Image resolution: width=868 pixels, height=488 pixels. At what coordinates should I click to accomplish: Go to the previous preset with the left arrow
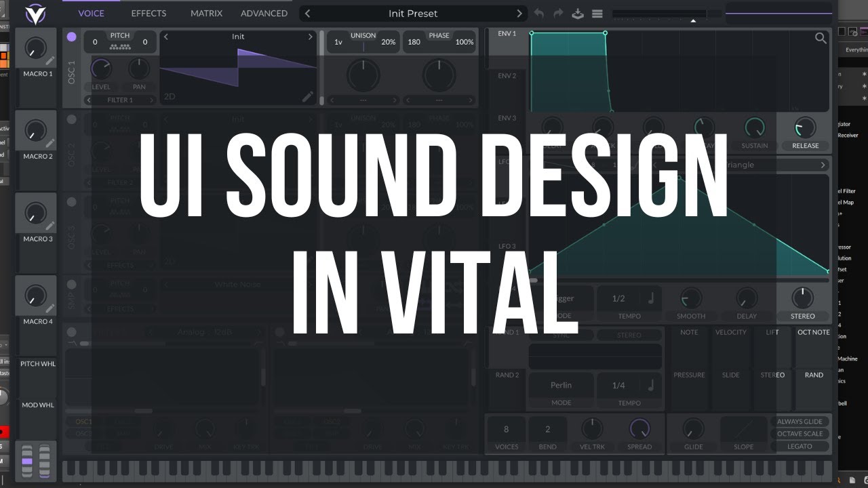307,14
